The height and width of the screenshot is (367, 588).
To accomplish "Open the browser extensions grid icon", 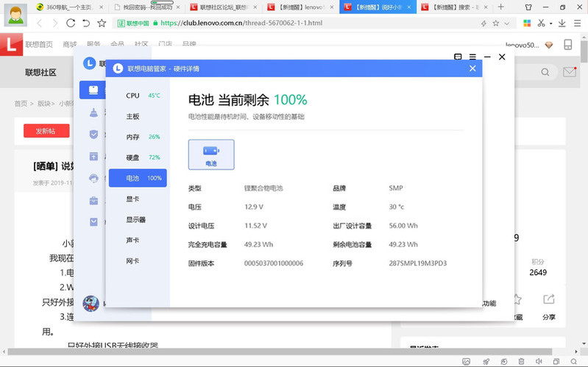I will 527,24.
